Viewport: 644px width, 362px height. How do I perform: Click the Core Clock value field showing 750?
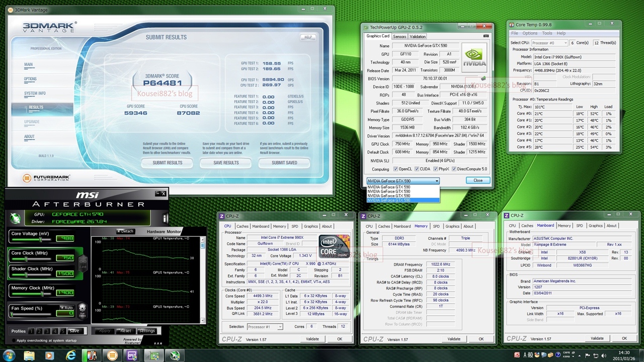pos(65,258)
